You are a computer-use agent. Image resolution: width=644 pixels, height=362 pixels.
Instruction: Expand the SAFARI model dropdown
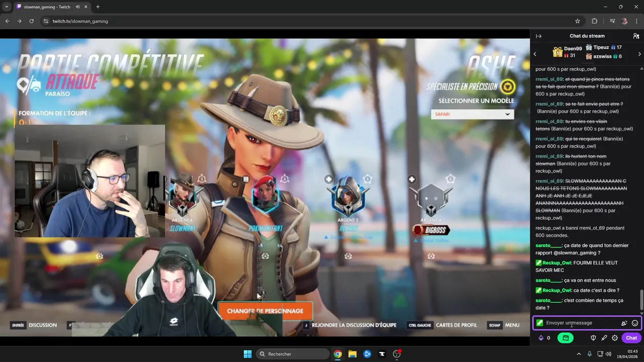[x=472, y=114]
